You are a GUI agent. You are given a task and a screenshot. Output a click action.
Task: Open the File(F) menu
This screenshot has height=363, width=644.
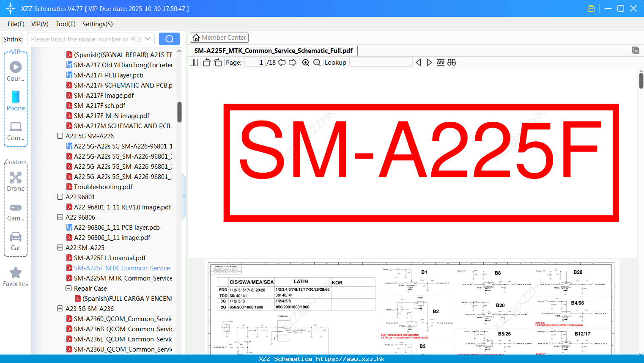click(x=16, y=24)
